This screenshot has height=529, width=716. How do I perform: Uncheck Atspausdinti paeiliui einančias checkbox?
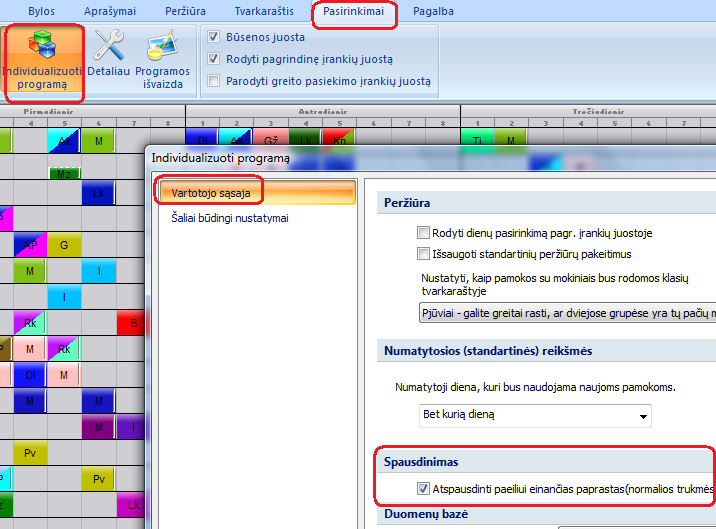click(x=424, y=489)
